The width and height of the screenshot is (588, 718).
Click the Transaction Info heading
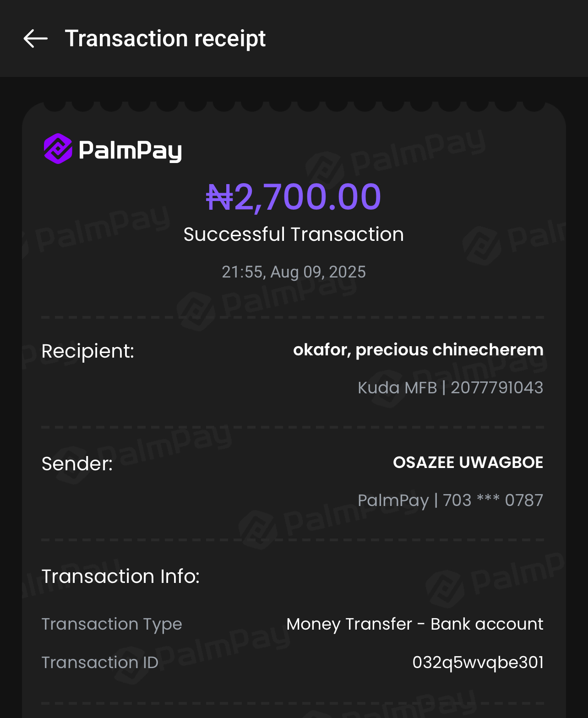[x=120, y=577]
